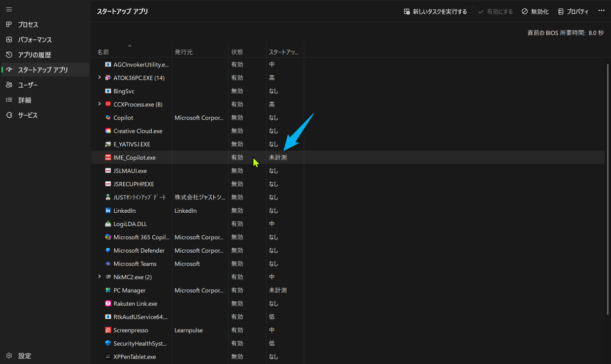The width and height of the screenshot is (611, 364).
Task: Open the プロパティ properties button
Action: click(573, 11)
